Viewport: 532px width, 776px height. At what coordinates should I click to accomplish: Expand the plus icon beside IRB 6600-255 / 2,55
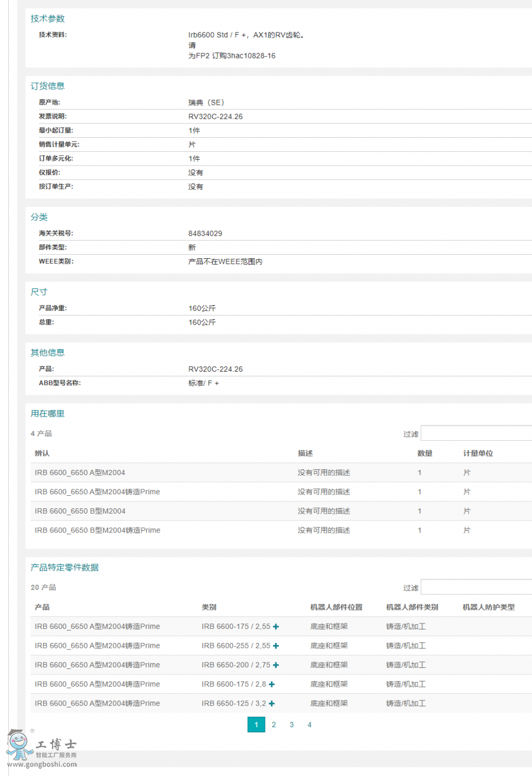275,645
